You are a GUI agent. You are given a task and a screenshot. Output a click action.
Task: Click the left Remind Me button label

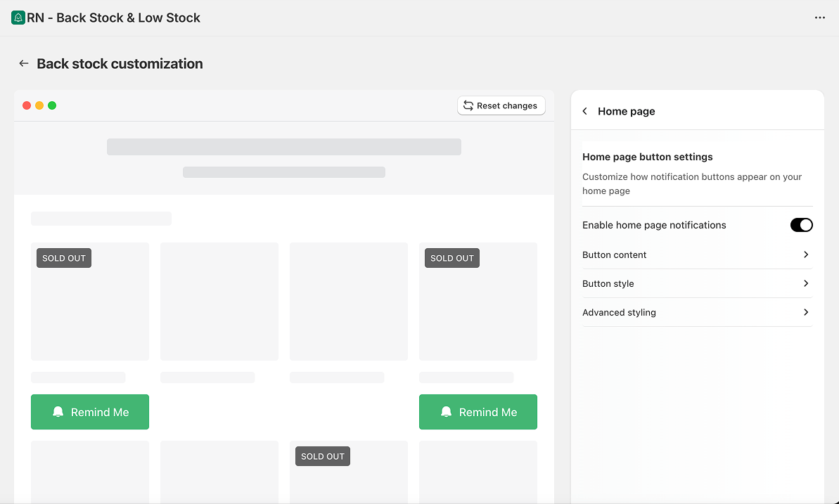click(100, 412)
